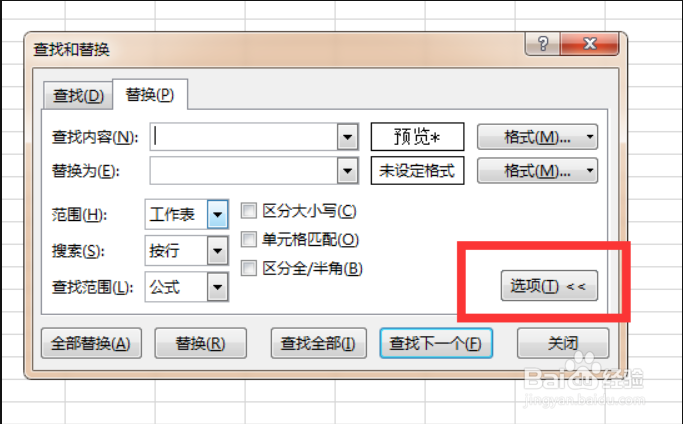Open the 替换为 history dropdown arrow
683x424 pixels.
click(x=348, y=170)
